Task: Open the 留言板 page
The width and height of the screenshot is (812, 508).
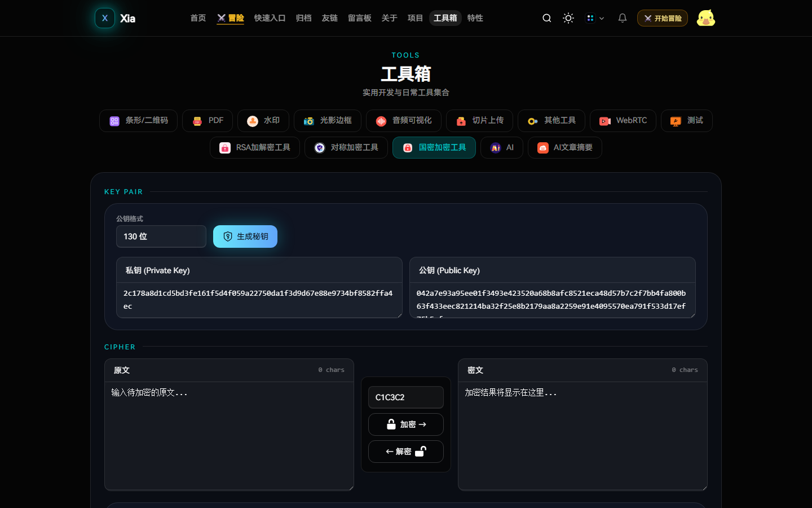Action: [x=359, y=18]
